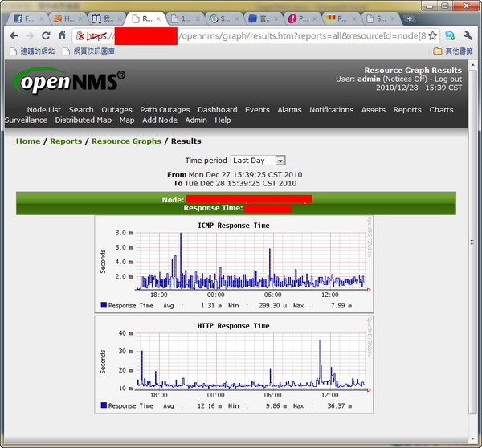Click the browser forward arrow
The image size is (482, 448).
click(x=30, y=36)
